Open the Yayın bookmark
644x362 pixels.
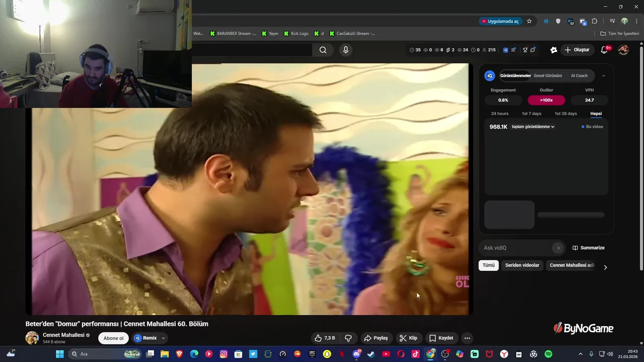(x=270, y=33)
